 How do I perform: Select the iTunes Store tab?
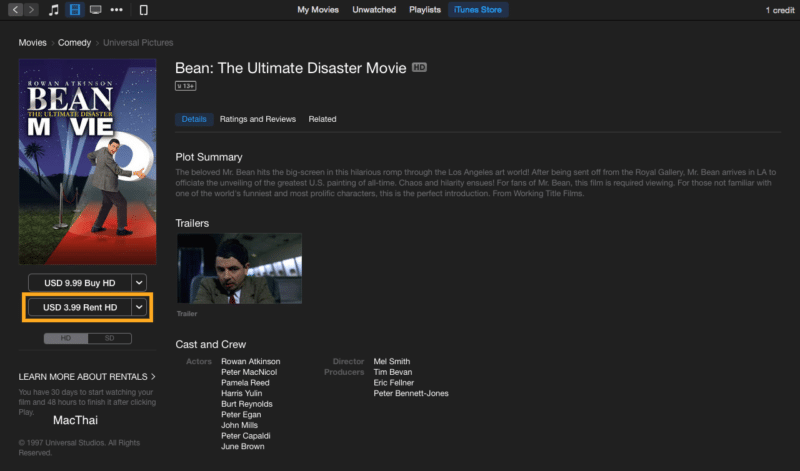click(x=478, y=10)
